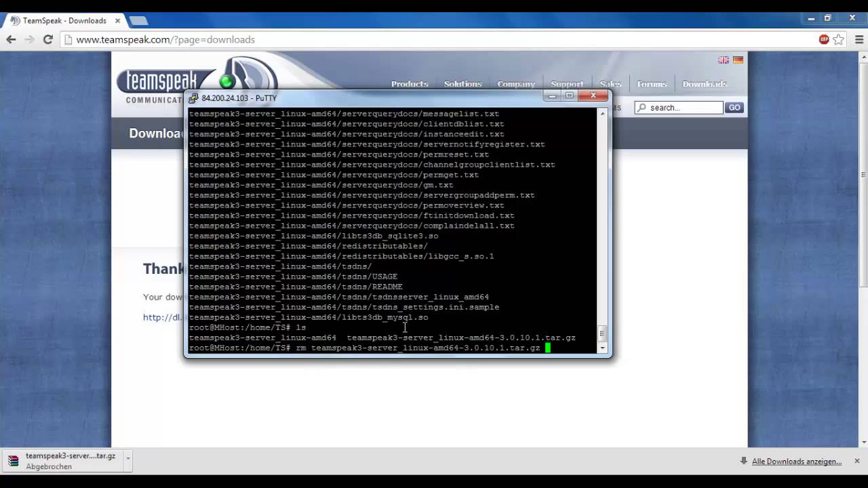This screenshot has width=868, height=488.
Task: Open the Chrome menu icon
Action: (x=859, y=39)
